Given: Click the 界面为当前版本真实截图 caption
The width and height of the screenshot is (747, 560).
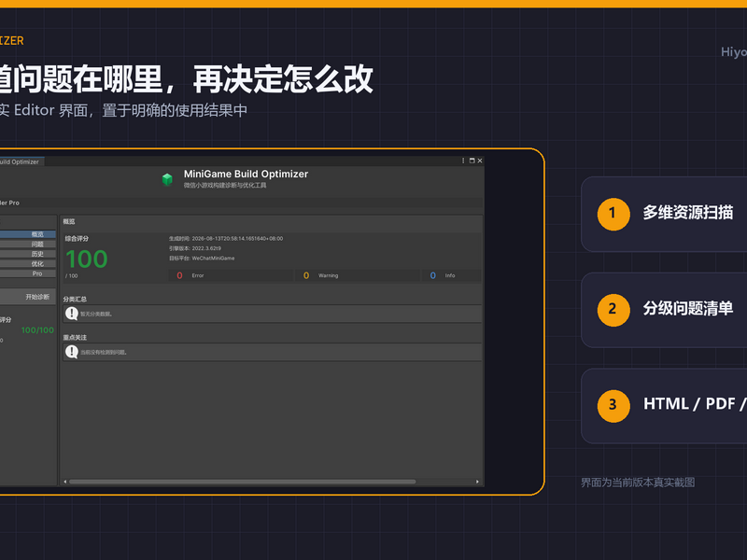Looking at the screenshot, I should click(638, 483).
